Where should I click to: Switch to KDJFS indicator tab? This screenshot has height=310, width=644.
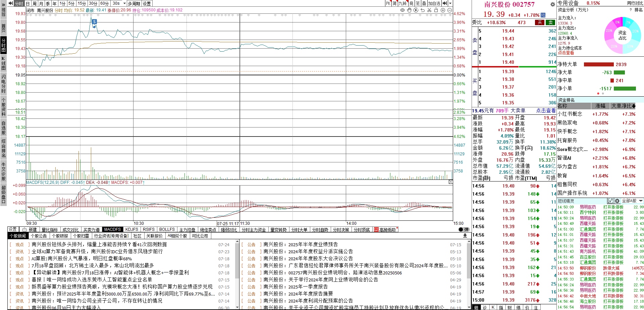coord(132,229)
